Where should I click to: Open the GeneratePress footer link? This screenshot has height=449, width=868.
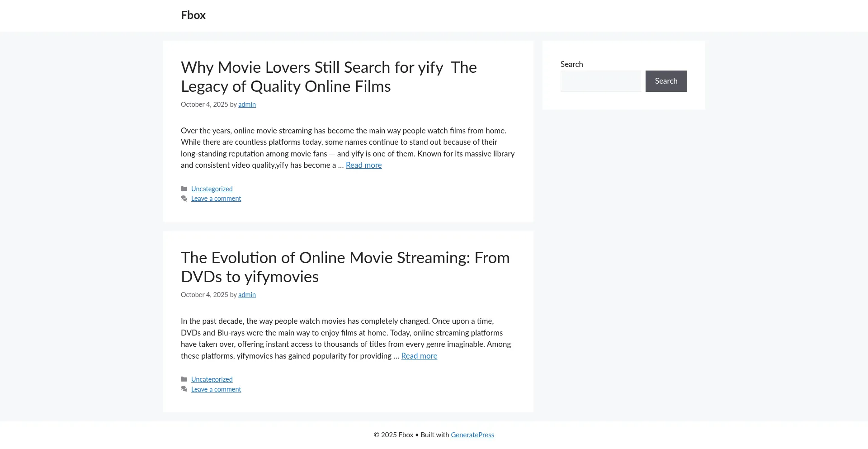(472, 435)
